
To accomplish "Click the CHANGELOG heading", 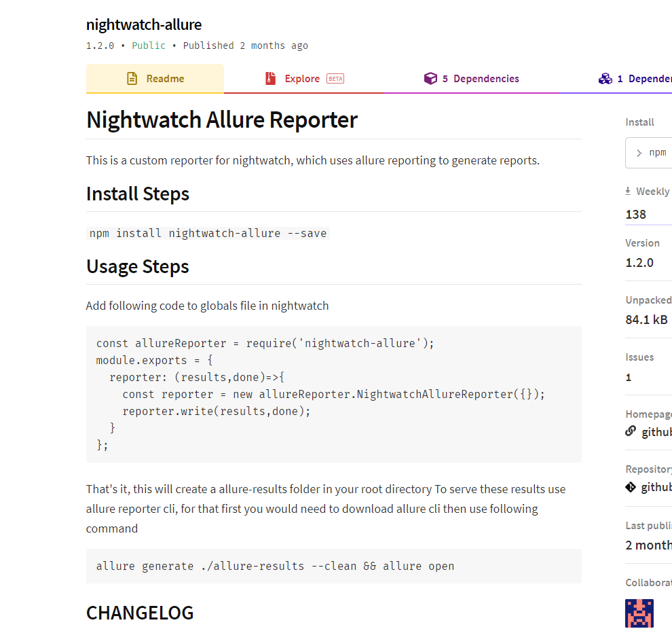I will tap(140, 613).
